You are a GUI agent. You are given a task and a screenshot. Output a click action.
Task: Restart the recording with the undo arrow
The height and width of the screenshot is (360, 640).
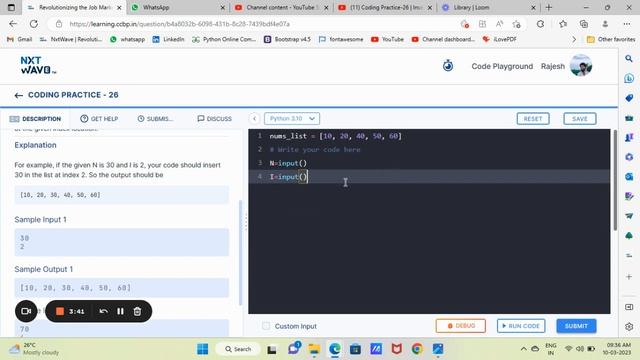point(103,311)
